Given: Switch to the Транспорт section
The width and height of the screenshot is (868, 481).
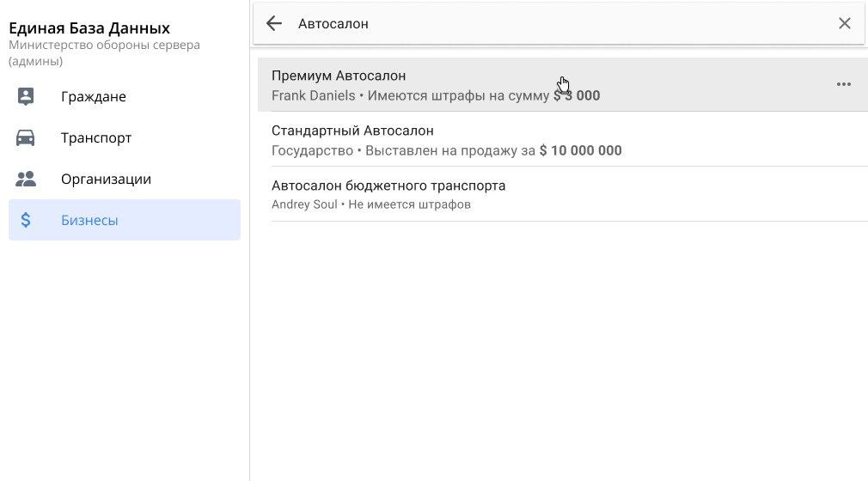Looking at the screenshot, I should point(96,137).
